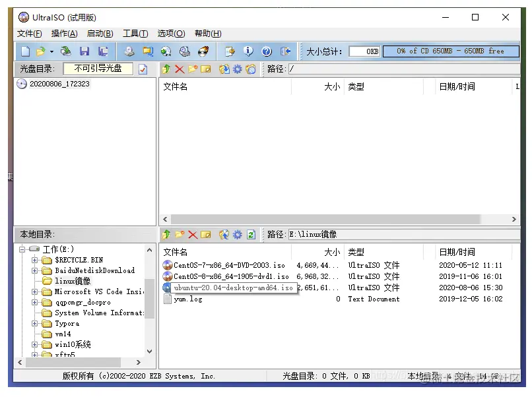This screenshot has height=397, width=532.
Task: Select the CentOS-8-x86_64-1905-dvd1.iso file
Action: coord(231,276)
